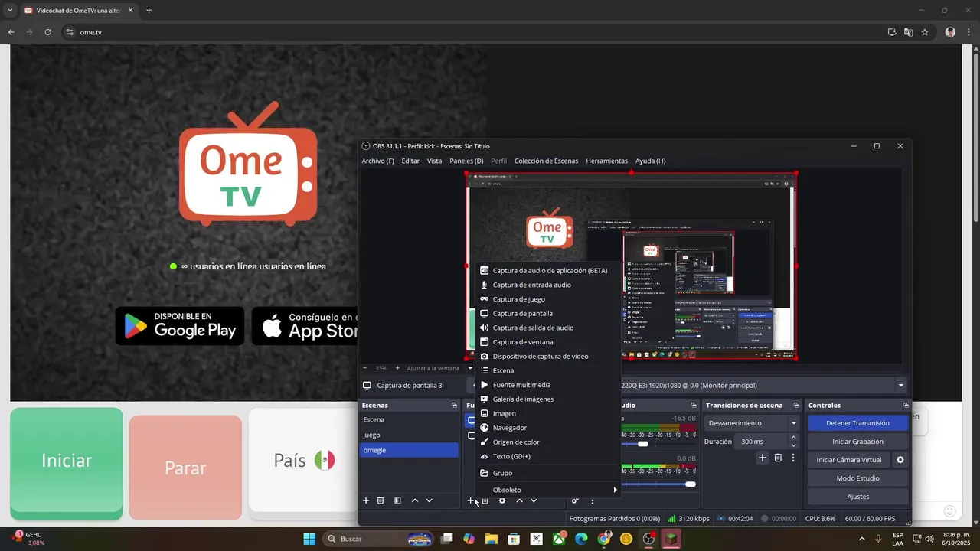Add a scene transition with plus icon

tap(763, 458)
